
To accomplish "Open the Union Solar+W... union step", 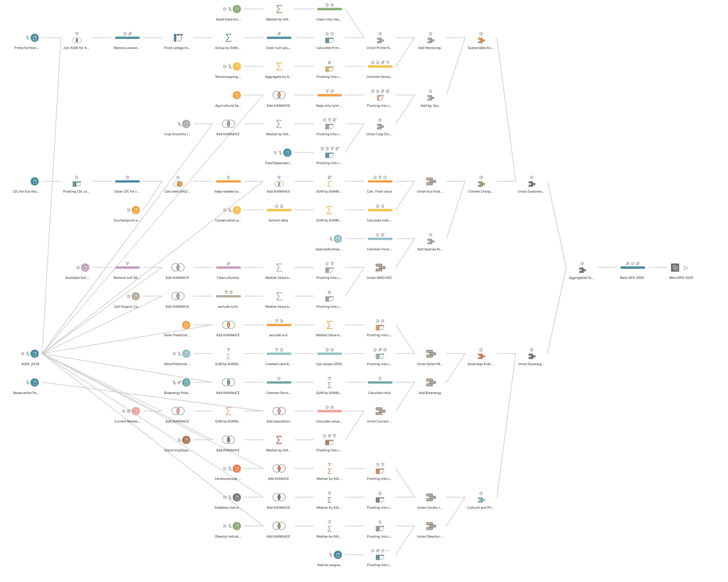I will 430,354.
